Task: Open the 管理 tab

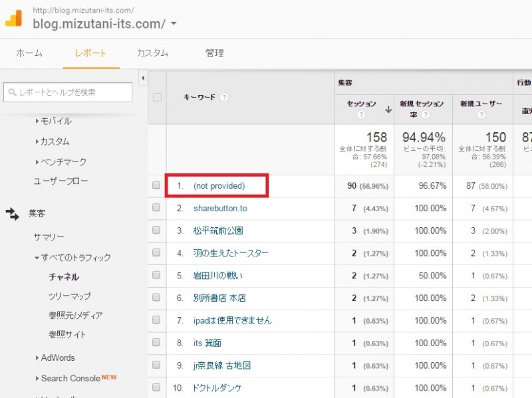Action: [x=213, y=52]
